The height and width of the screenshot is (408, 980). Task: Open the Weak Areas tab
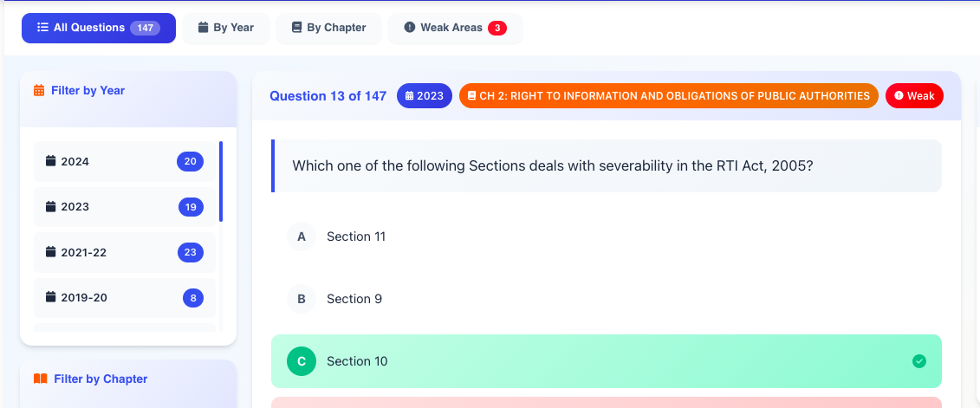455,28
